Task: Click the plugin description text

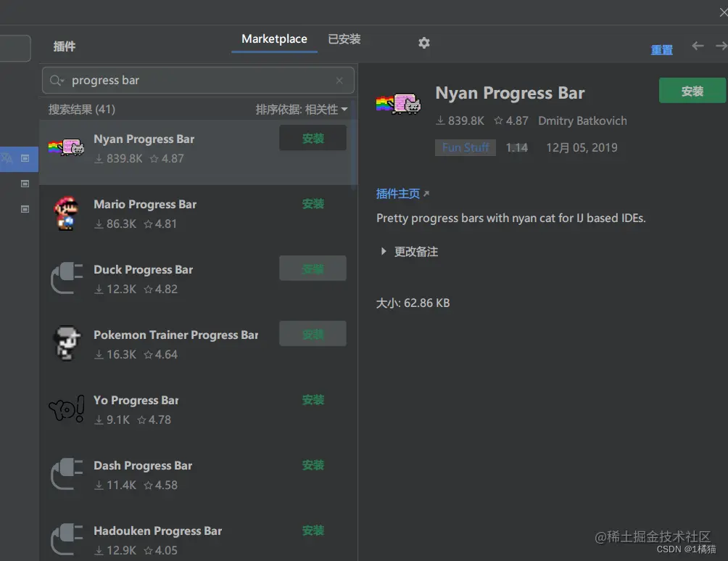Action: point(510,218)
